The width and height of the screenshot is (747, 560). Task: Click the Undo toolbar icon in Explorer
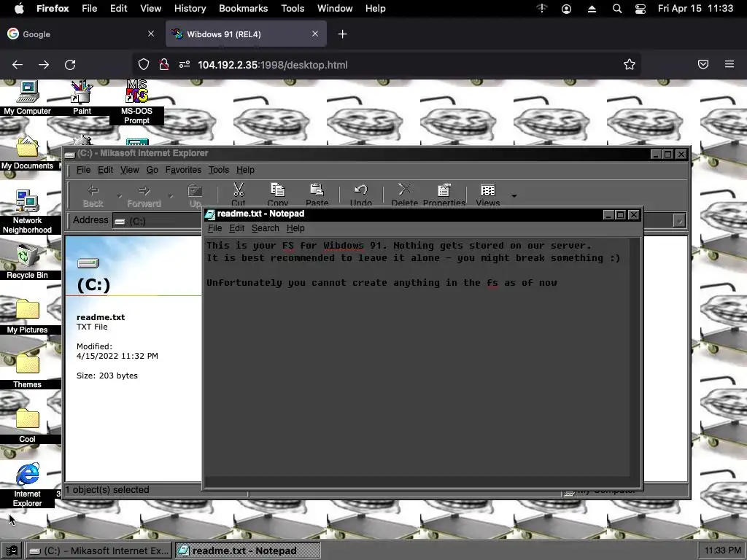pos(360,195)
